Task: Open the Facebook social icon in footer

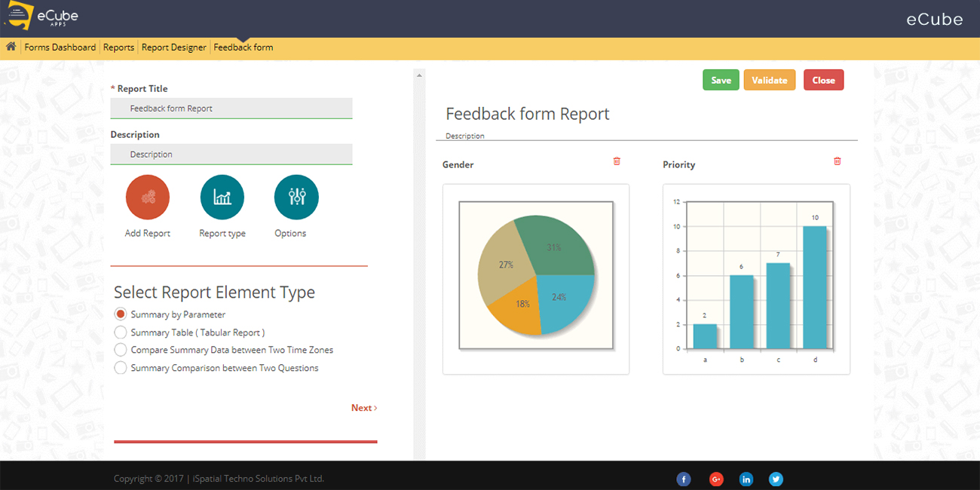Action: [684, 479]
